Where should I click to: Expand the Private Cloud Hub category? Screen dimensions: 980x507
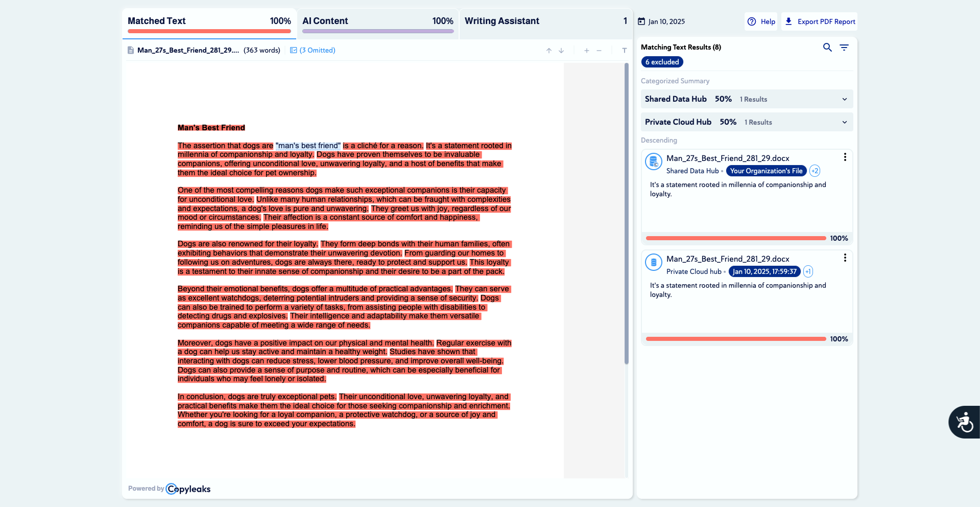pyautogui.click(x=844, y=122)
